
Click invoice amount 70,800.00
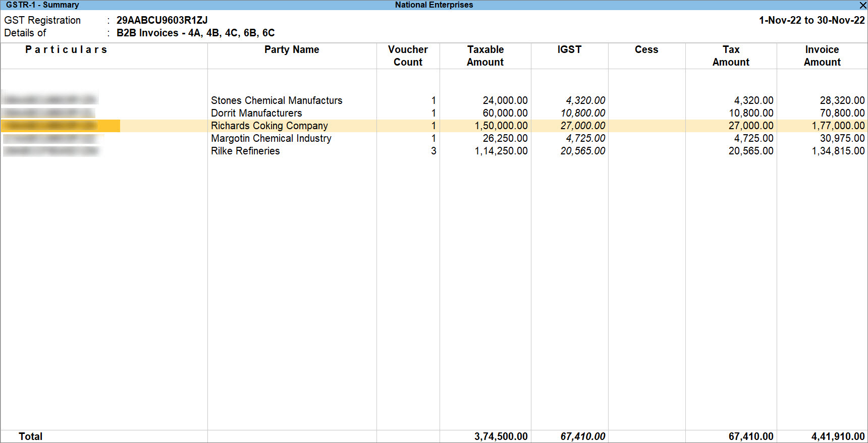[x=842, y=113]
